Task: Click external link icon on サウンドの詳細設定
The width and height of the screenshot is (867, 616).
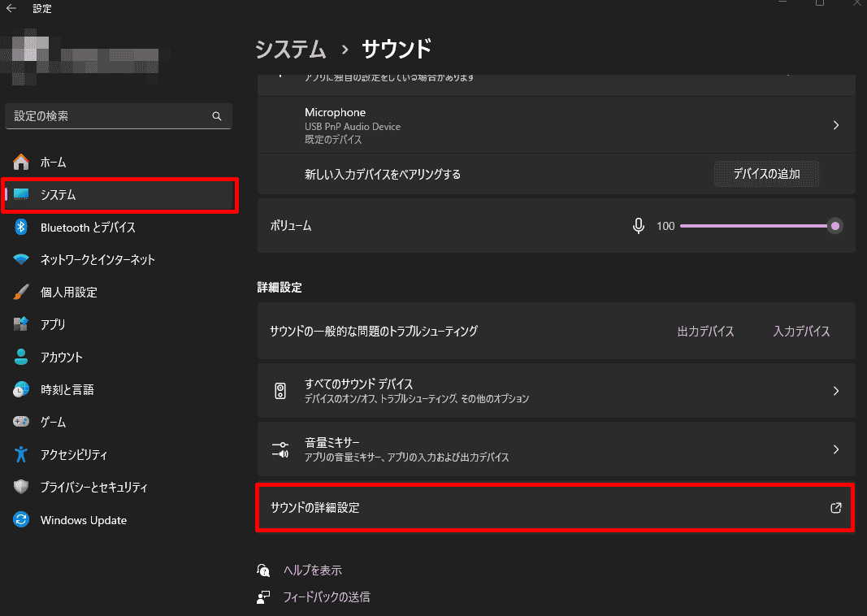Action: tap(835, 508)
